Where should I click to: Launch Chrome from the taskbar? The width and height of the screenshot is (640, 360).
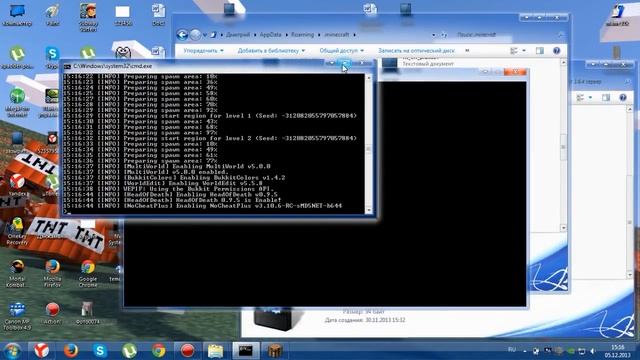pos(159,351)
